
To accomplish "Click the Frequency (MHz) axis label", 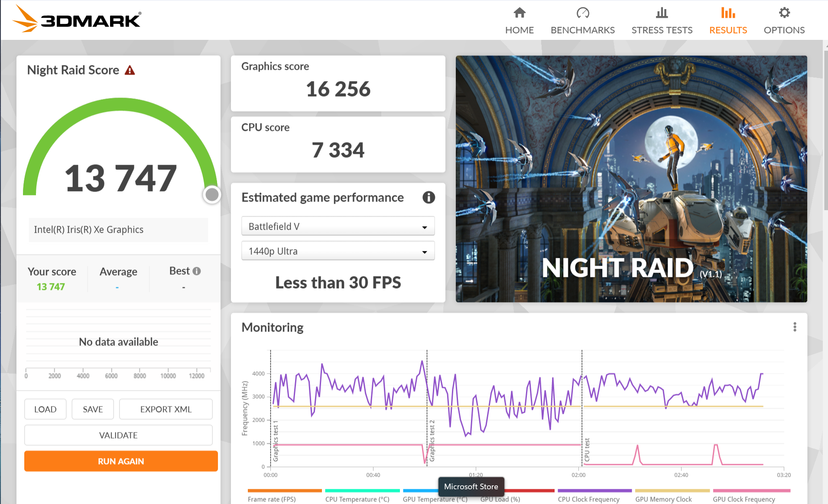I will (x=245, y=408).
